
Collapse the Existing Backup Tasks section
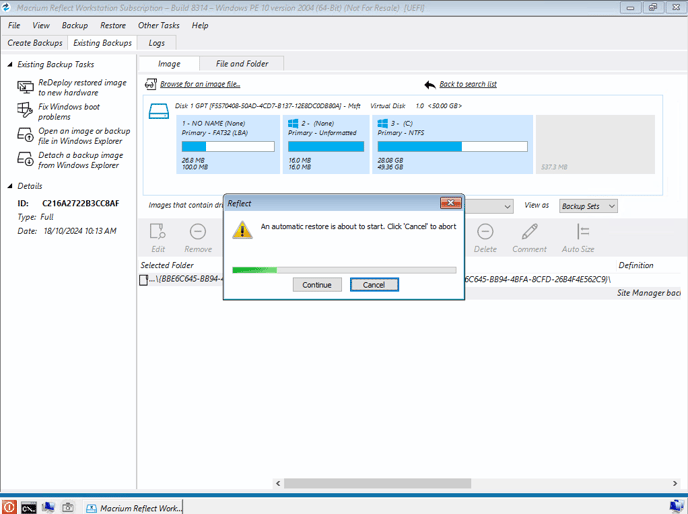10,65
